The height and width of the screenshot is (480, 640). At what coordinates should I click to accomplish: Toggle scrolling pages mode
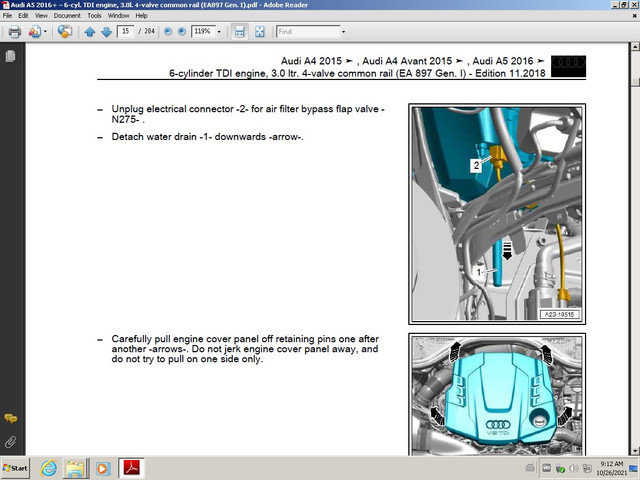click(240, 31)
